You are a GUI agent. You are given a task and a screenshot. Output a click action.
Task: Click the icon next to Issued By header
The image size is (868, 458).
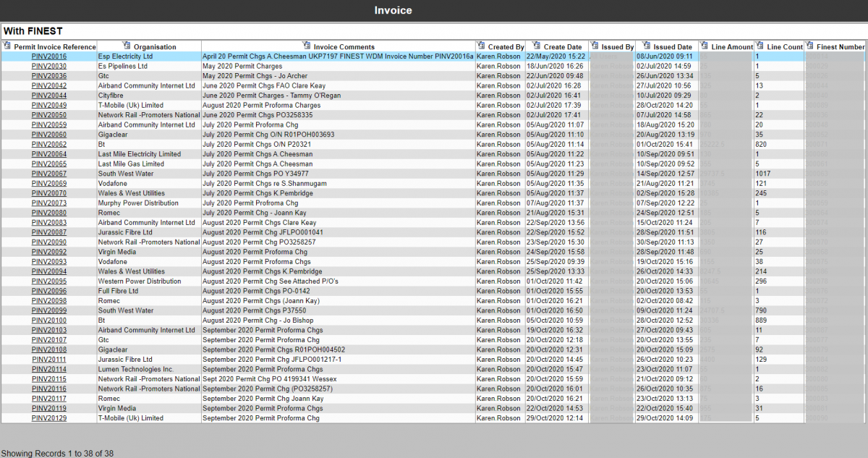595,46
